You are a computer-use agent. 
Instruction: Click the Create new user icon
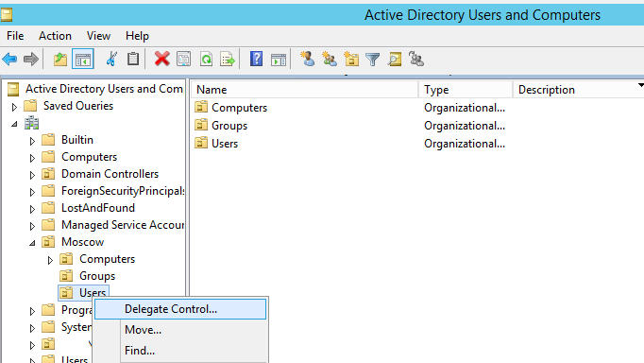click(308, 60)
